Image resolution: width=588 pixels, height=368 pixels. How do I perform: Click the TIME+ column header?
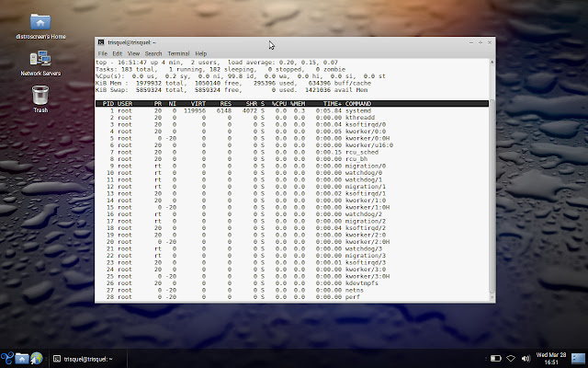click(333, 104)
